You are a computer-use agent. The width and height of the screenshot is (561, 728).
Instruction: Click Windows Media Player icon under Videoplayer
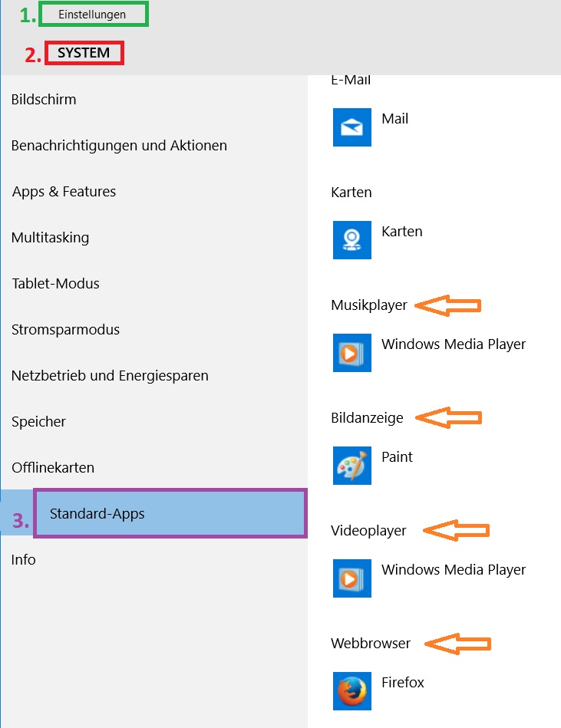point(352,578)
